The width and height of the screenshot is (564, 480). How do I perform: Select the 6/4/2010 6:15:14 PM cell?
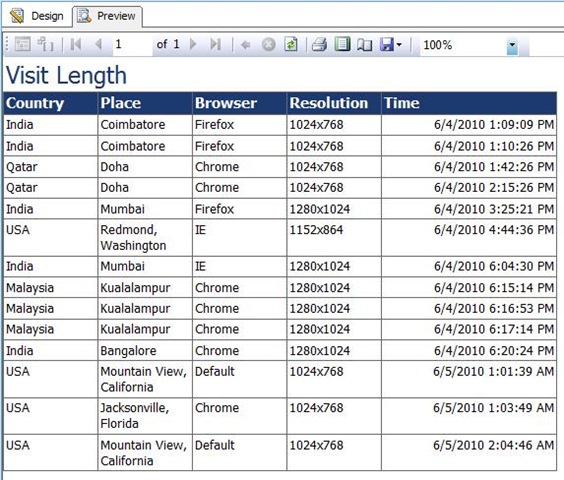(469, 287)
